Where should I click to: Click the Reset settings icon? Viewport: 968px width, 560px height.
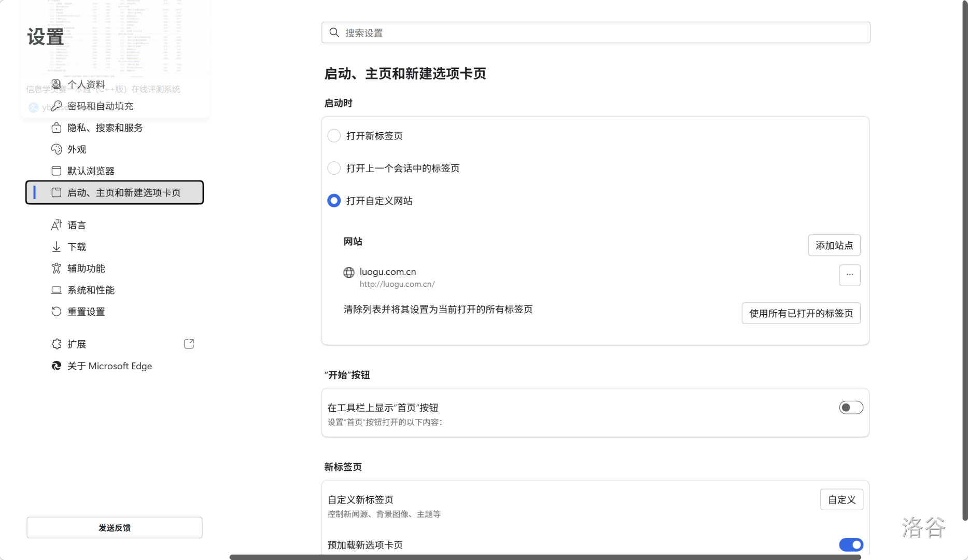(x=57, y=312)
